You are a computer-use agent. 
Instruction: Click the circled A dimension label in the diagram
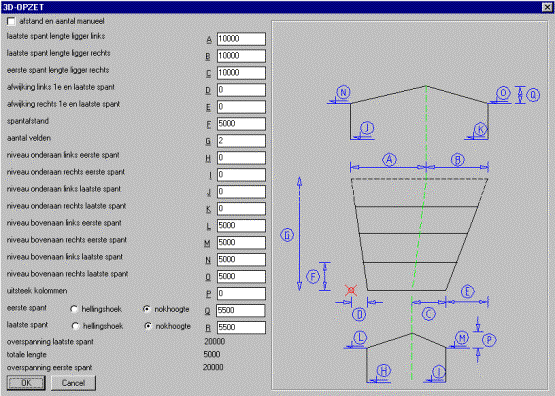(x=389, y=160)
